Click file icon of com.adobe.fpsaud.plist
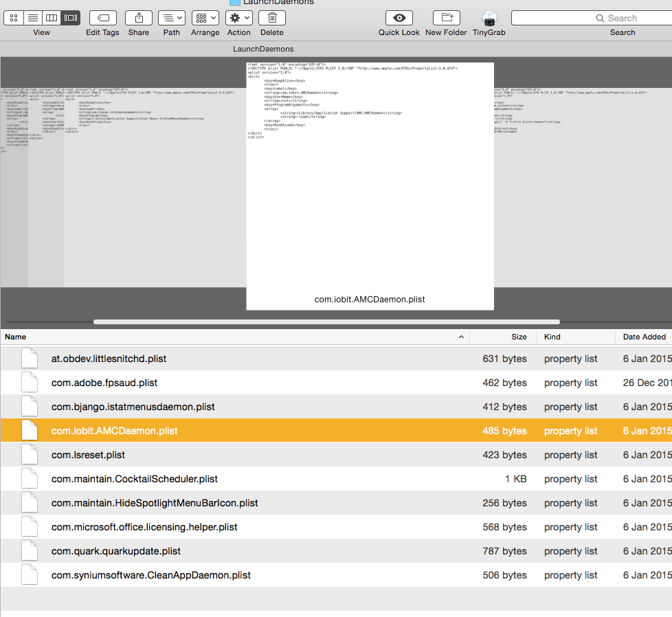This screenshot has height=617, width=672. pyautogui.click(x=30, y=382)
